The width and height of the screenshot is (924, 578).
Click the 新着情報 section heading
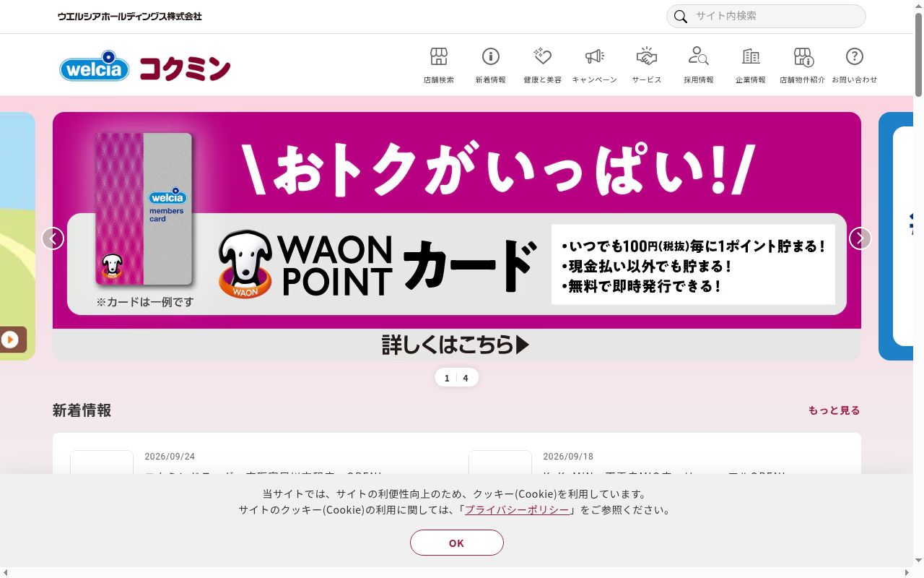[82, 410]
